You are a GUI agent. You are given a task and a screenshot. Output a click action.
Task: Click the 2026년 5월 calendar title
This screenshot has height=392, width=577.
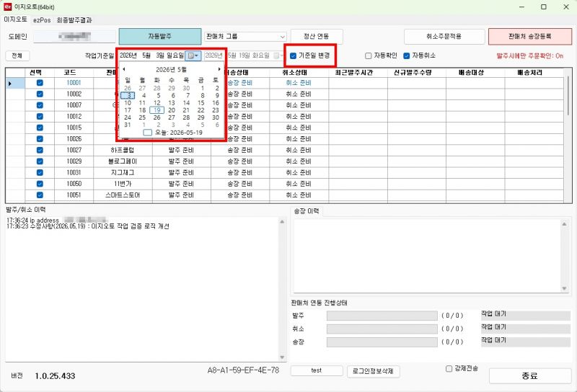[x=171, y=69]
